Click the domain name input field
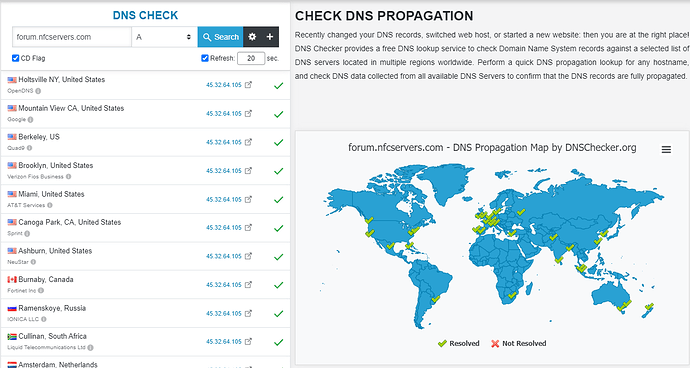The width and height of the screenshot is (690, 368). coord(72,37)
